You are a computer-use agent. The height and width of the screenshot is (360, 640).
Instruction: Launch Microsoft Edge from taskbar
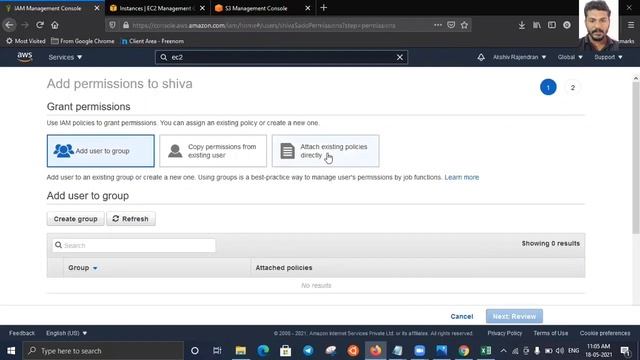click(x=263, y=351)
